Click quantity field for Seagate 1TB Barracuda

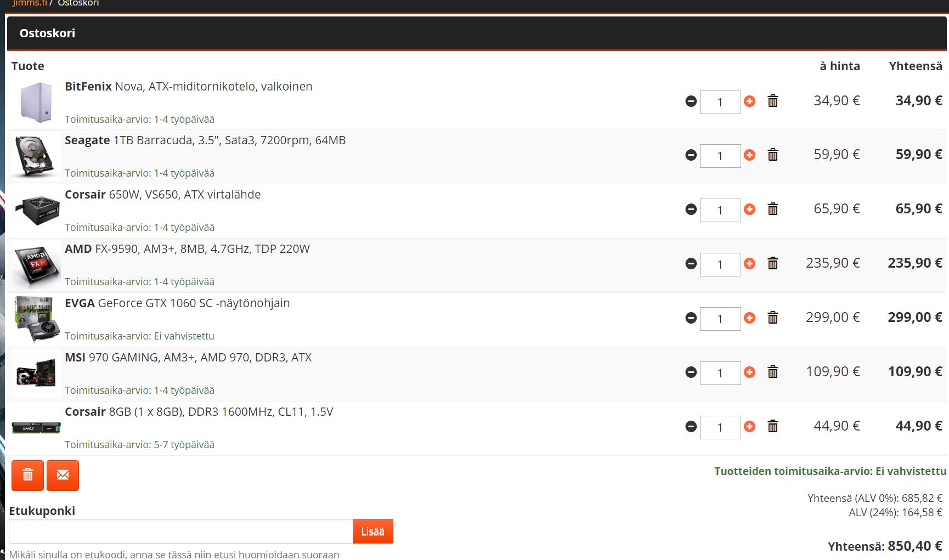pos(720,156)
